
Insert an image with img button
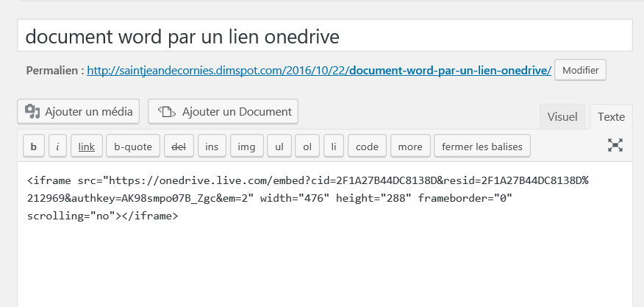tap(246, 147)
